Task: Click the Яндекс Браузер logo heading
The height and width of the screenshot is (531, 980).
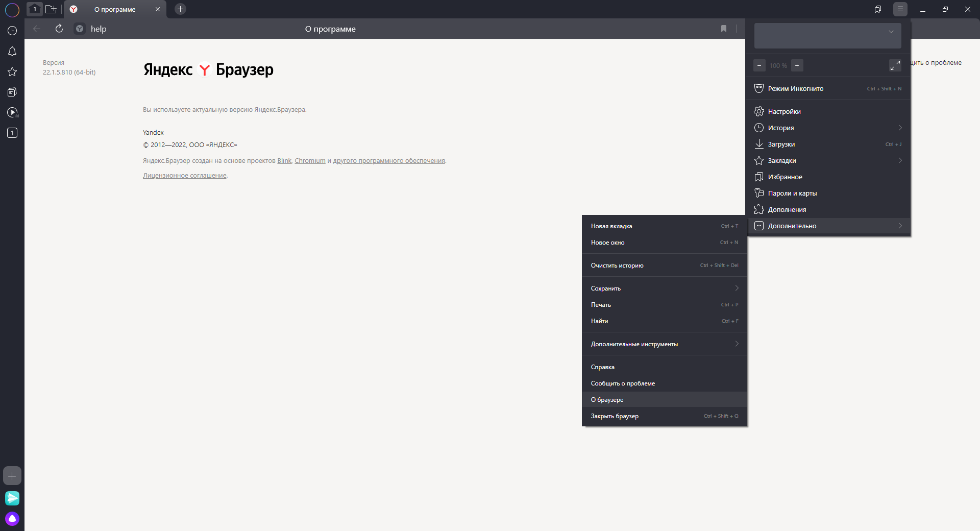Action: (208, 69)
